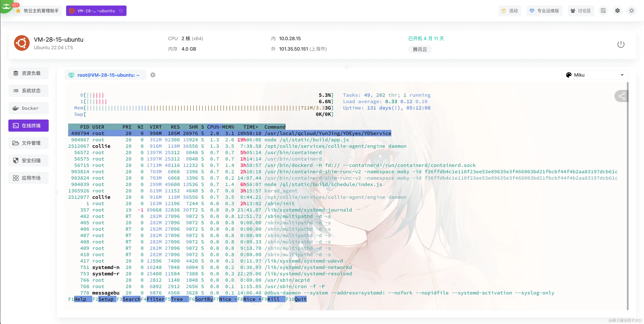
Task: Close the VM-28 ubuntu tab
Action: click(x=121, y=11)
